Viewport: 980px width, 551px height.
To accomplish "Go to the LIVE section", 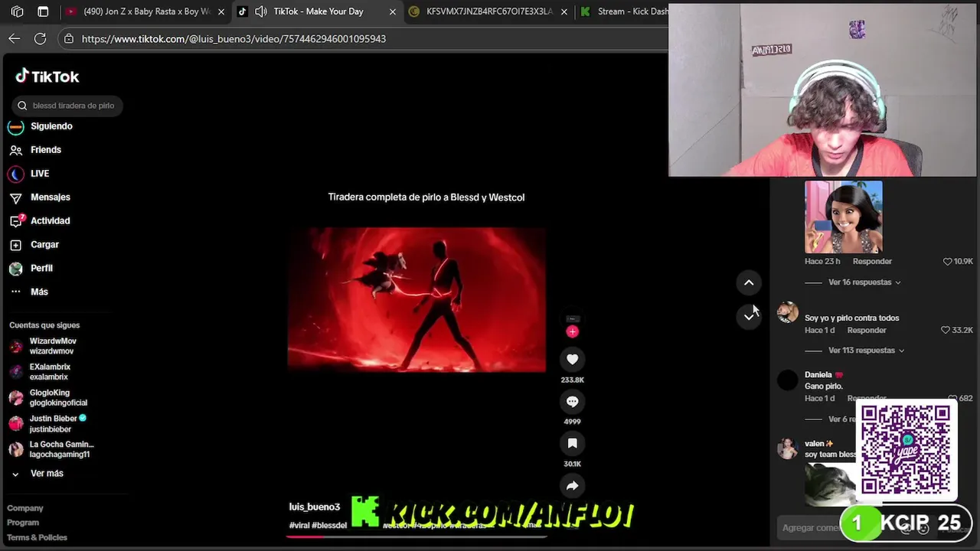I will [x=40, y=174].
